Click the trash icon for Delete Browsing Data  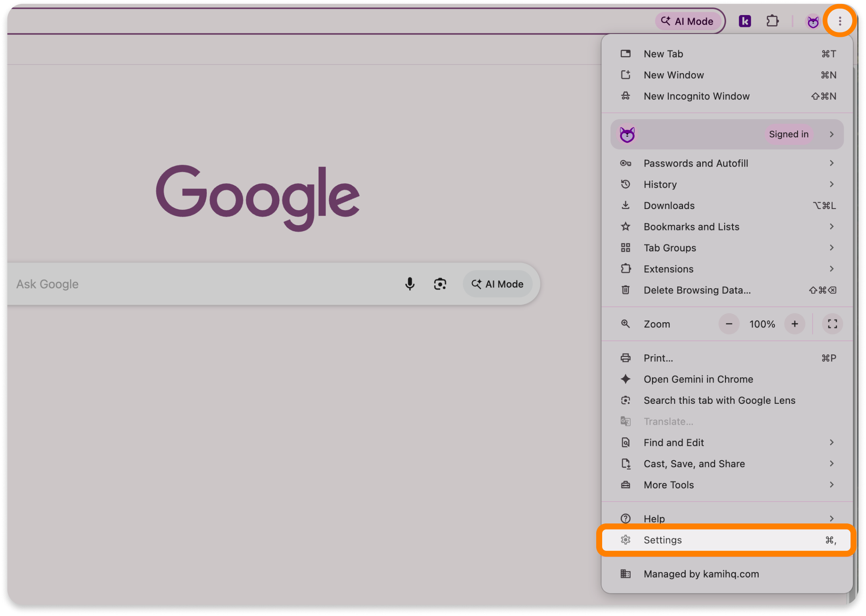(626, 290)
